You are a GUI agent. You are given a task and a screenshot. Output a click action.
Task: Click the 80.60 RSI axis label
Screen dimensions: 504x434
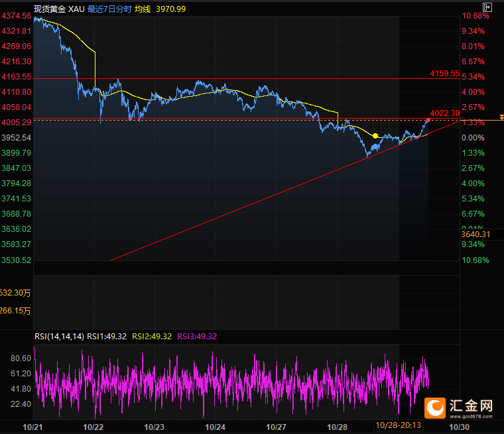[x=21, y=358]
